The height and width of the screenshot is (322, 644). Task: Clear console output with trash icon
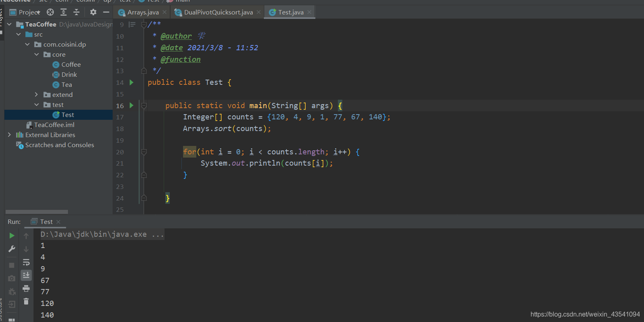pyautogui.click(x=26, y=301)
